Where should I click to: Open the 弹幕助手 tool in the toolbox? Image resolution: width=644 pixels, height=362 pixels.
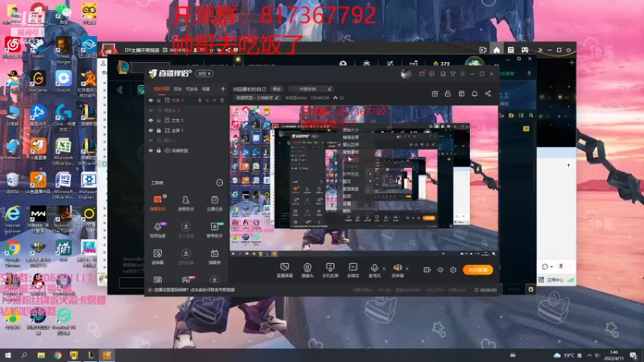click(x=158, y=204)
